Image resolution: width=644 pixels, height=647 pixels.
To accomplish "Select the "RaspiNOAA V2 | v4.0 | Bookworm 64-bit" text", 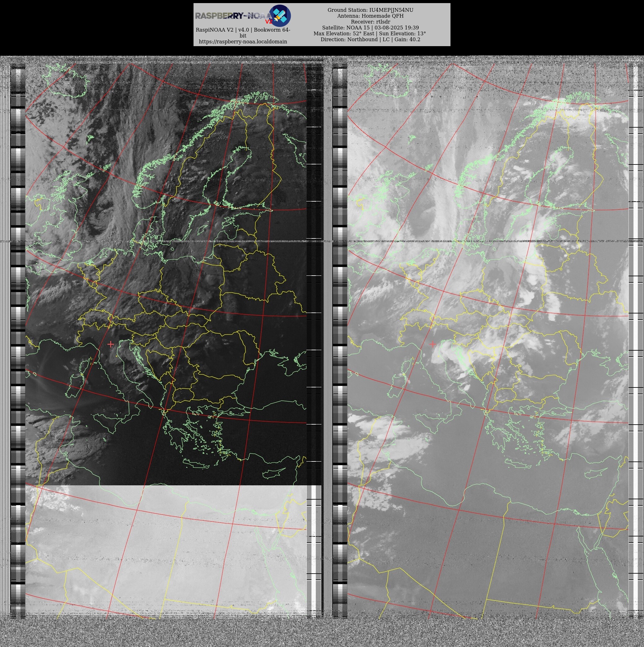I will click(243, 33).
